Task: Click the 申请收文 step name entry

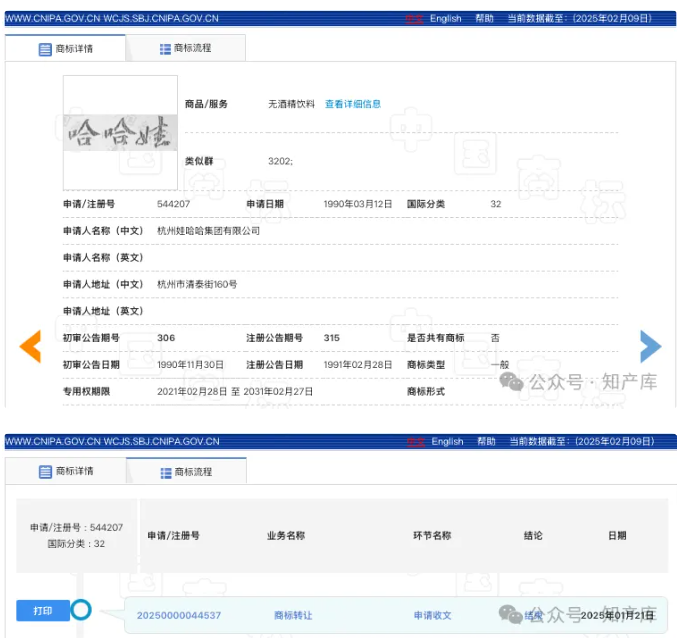Action: coord(432,615)
